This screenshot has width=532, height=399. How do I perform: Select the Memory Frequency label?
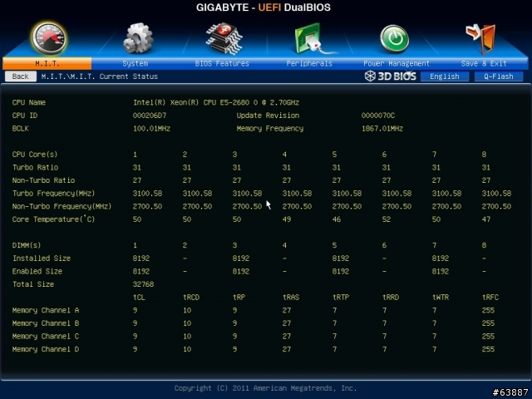[x=270, y=129]
